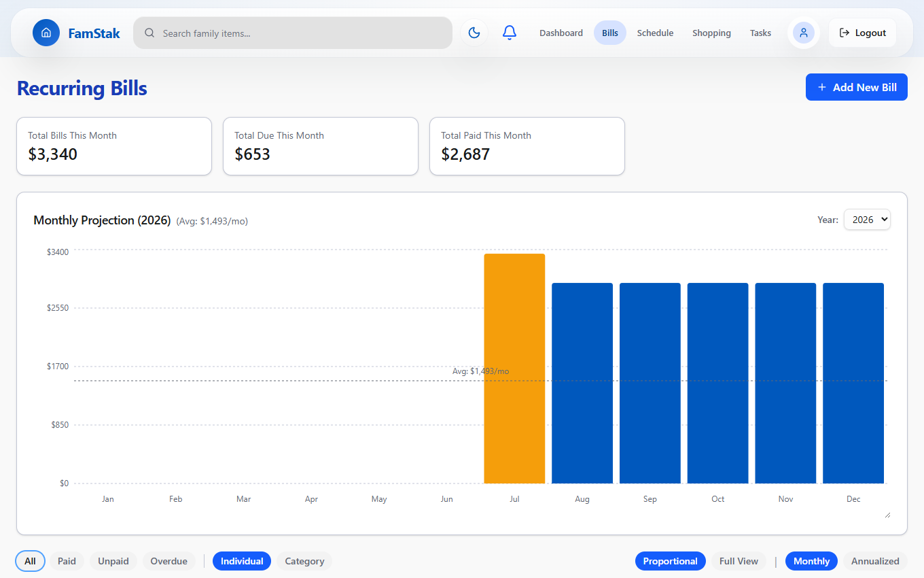924x578 pixels.
Task: Switch grouping to Category
Action: click(x=304, y=561)
